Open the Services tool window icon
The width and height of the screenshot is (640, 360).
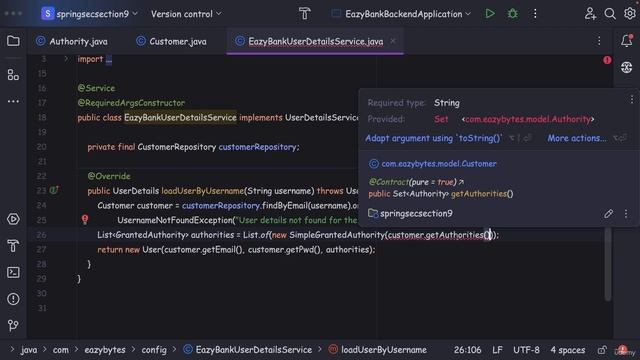(13, 219)
